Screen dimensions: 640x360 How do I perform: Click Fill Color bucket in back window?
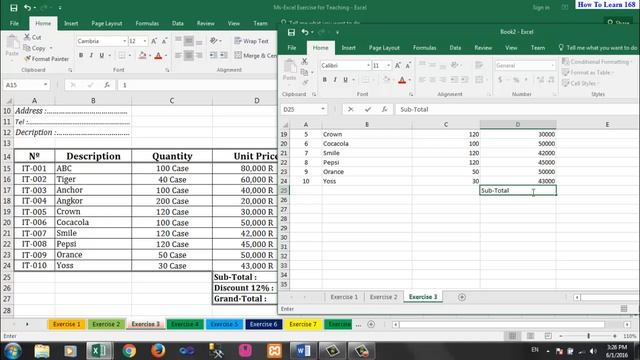142,56
